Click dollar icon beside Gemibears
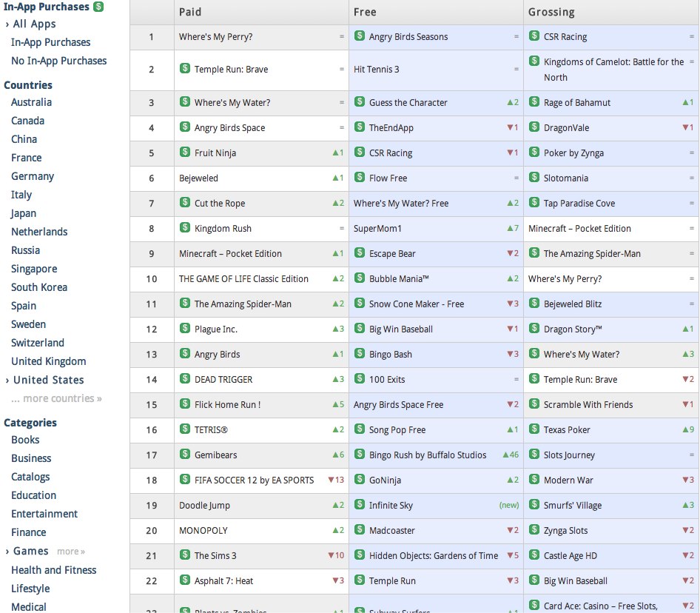This screenshot has height=613, width=700. [x=185, y=454]
